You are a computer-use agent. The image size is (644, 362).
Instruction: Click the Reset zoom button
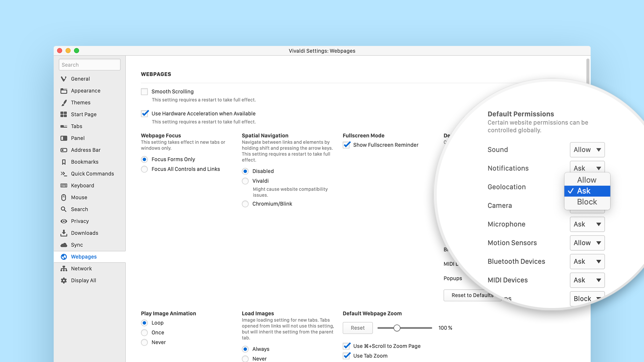click(x=358, y=328)
